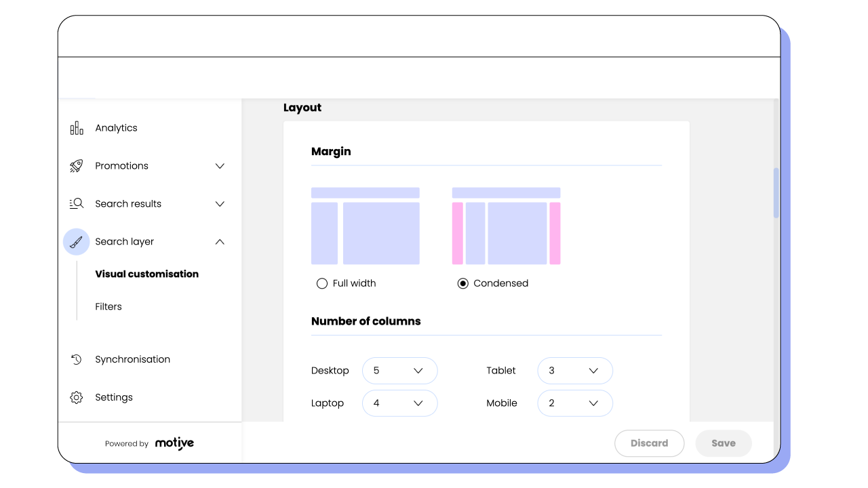Click the Condensed layout preview image

(506, 226)
